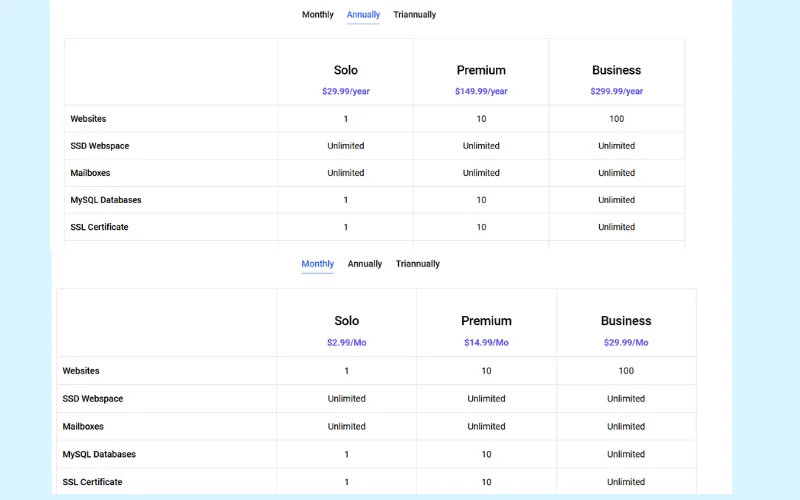Click Business SSL Certificate Unlimited in annual table
The height and width of the screenshot is (500, 800).
pyautogui.click(x=616, y=227)
